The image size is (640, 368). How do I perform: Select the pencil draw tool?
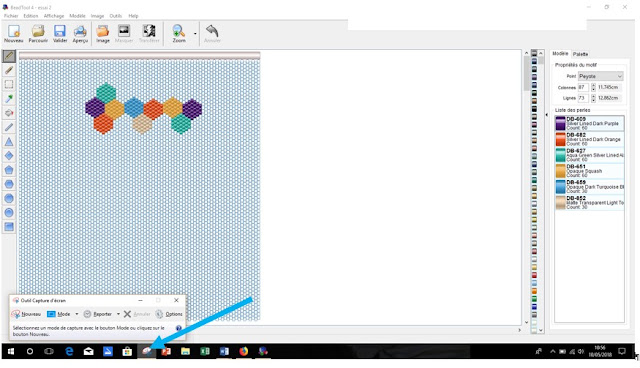9,56
